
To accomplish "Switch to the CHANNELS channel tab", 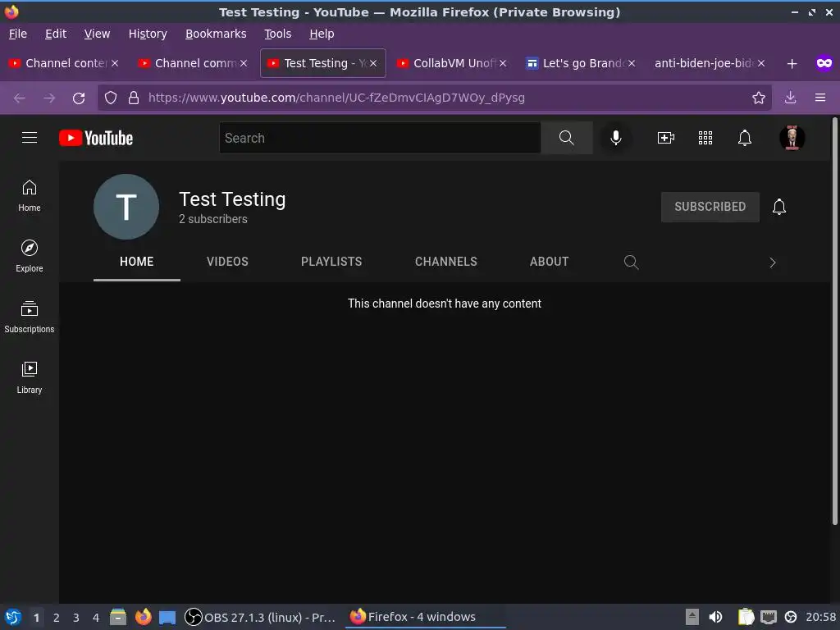I will click(x=445, y=262).
